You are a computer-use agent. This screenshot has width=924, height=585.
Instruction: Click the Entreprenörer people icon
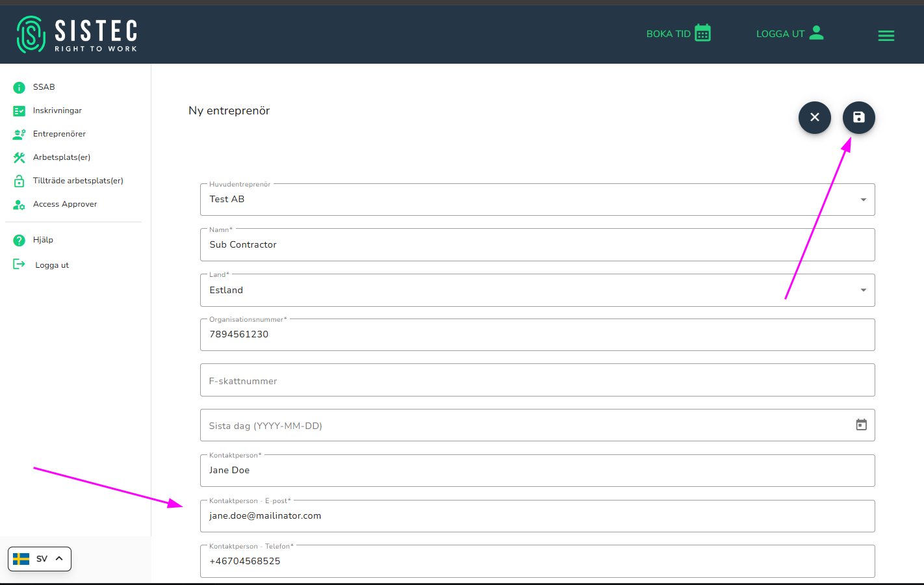(x=19, y=134)
